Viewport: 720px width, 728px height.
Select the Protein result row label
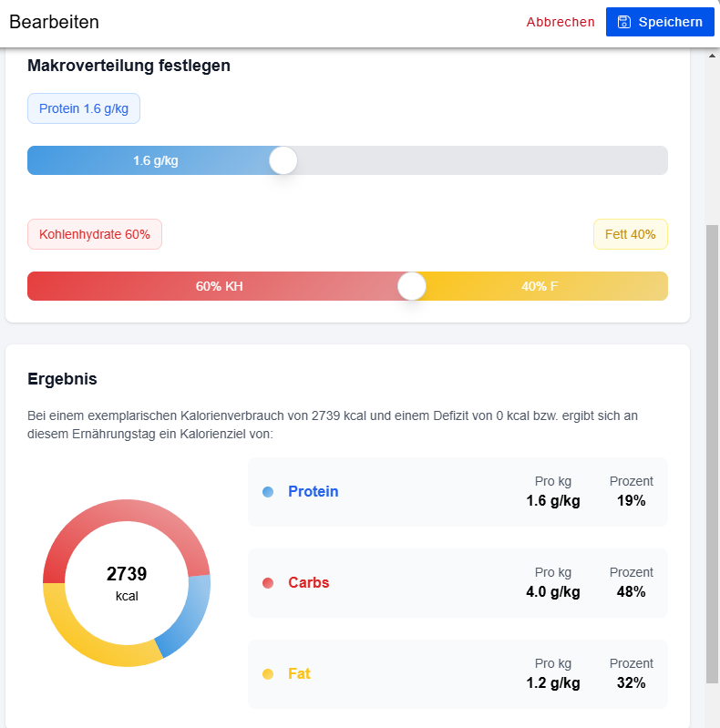tap(313, 492)
